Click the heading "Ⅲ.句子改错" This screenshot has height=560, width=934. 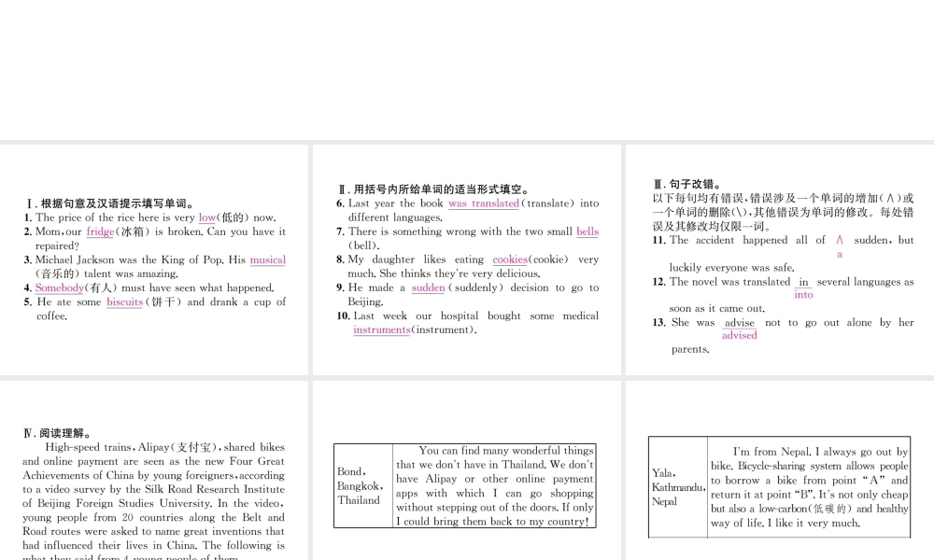pos(686,185)
